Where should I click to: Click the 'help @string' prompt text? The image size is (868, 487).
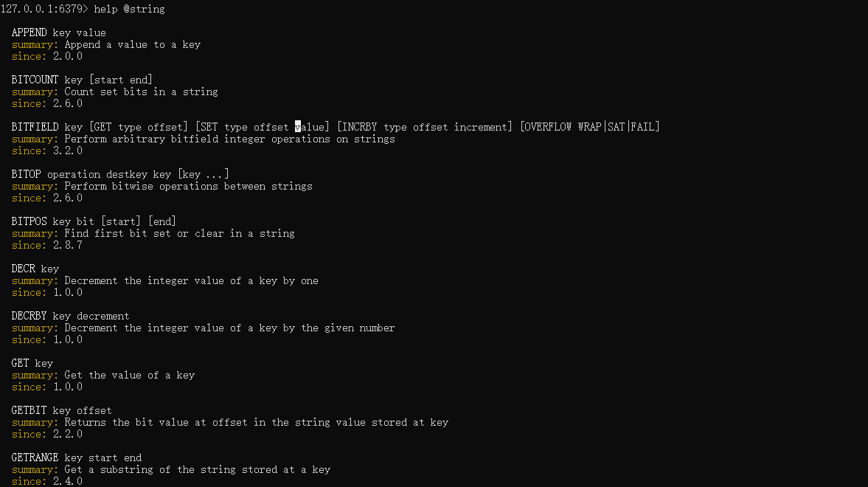pos(130,9)
